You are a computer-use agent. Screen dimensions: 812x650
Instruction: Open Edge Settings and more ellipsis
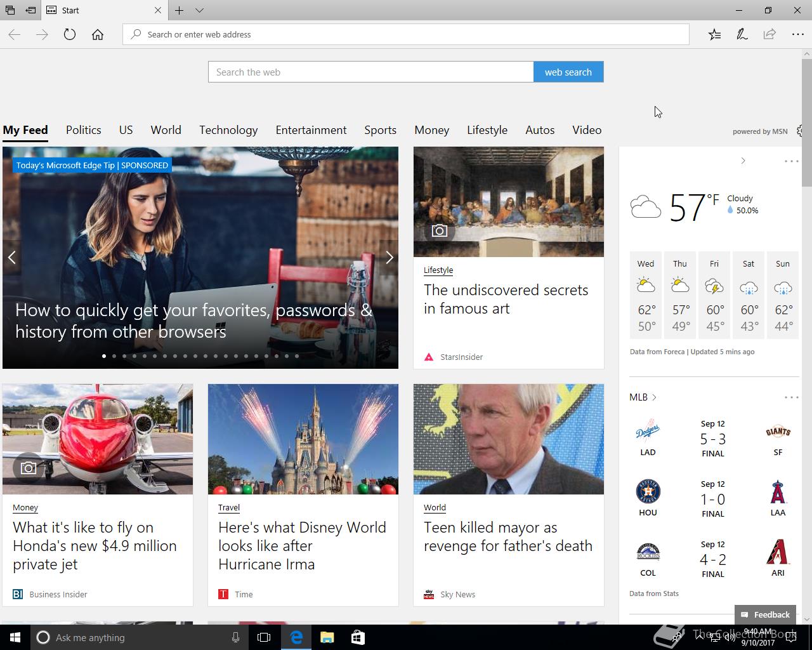pyautogui.click(x=797, y=34)
